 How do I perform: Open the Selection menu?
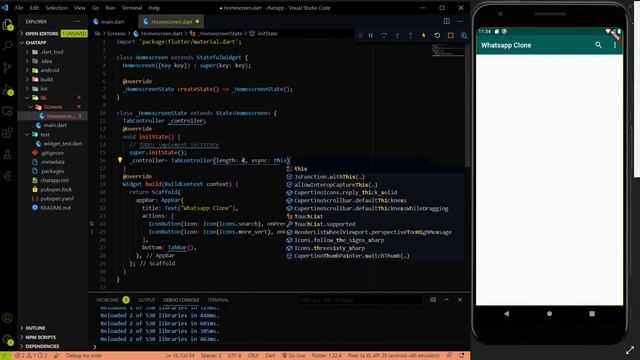(x=56, y=8)
